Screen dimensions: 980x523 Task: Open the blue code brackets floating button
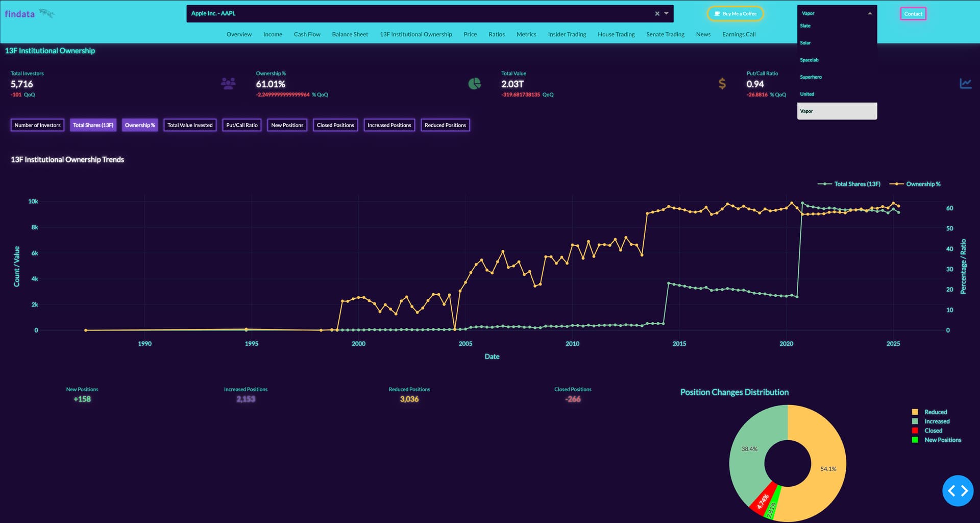point(958,491)
